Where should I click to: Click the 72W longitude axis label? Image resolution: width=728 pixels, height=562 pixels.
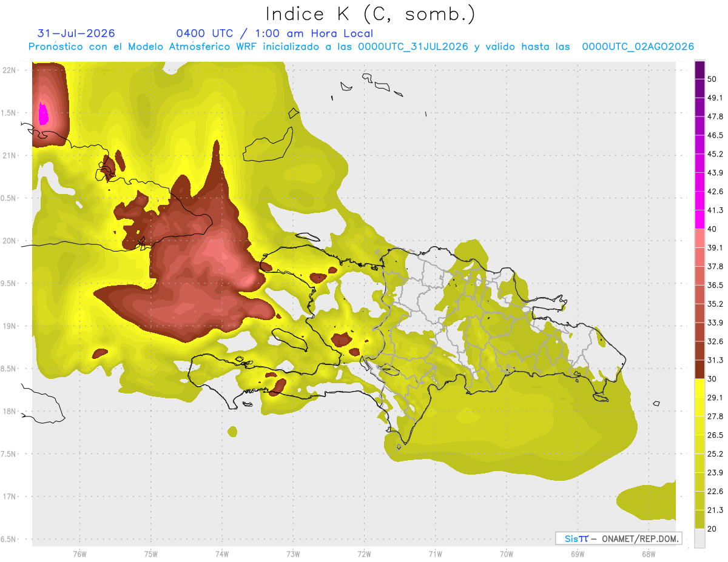click(x=364, y=554)
